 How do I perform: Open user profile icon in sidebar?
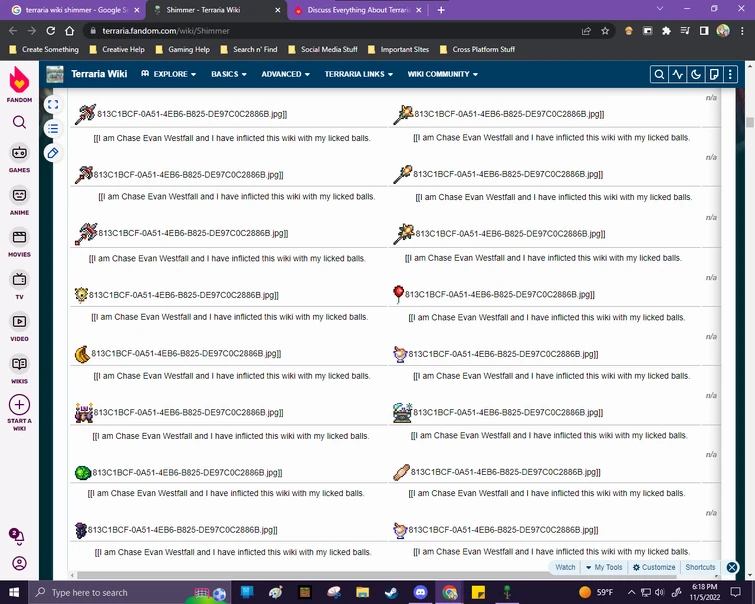point(19,563)
